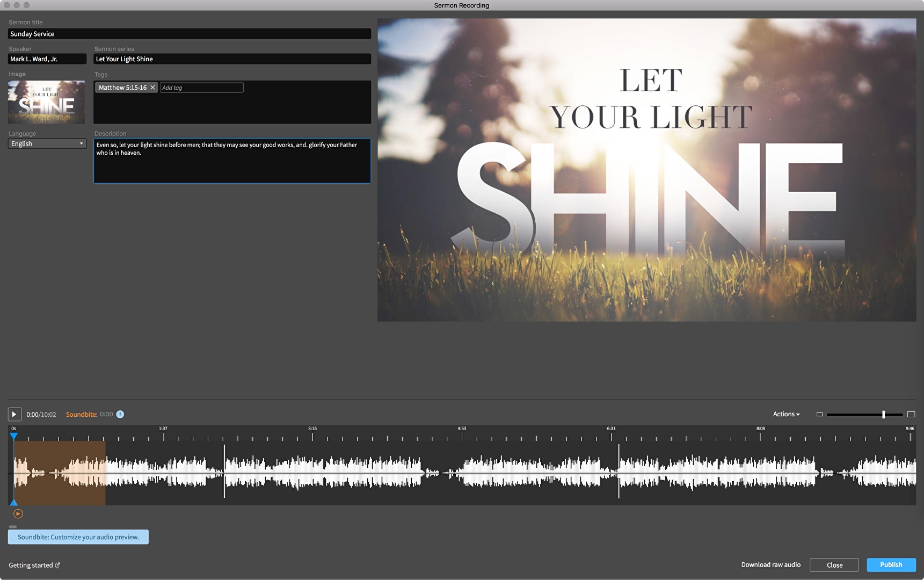Play the sermon recording
924x580 pixels.
click(x=14, y=414)
